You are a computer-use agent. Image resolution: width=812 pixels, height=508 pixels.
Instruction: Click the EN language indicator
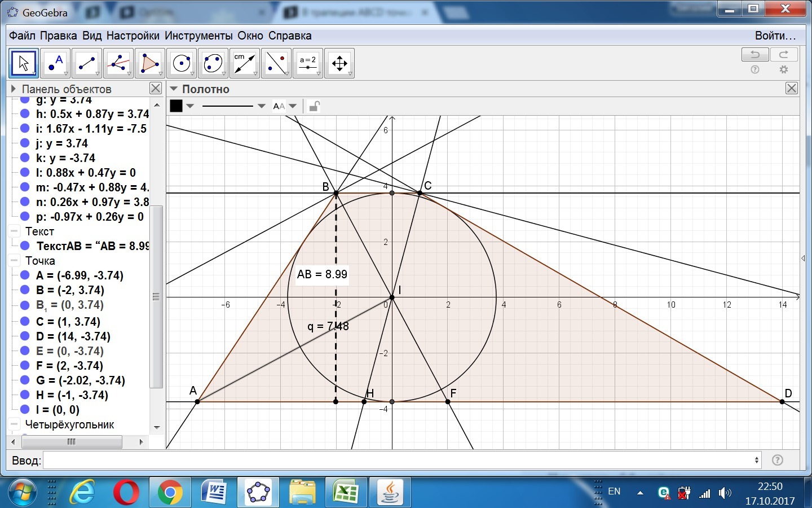pos(614,492)
